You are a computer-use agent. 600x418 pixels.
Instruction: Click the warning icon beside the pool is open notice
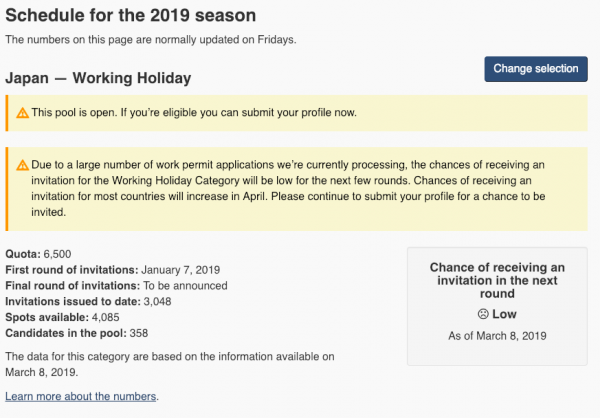pos(23,113)
